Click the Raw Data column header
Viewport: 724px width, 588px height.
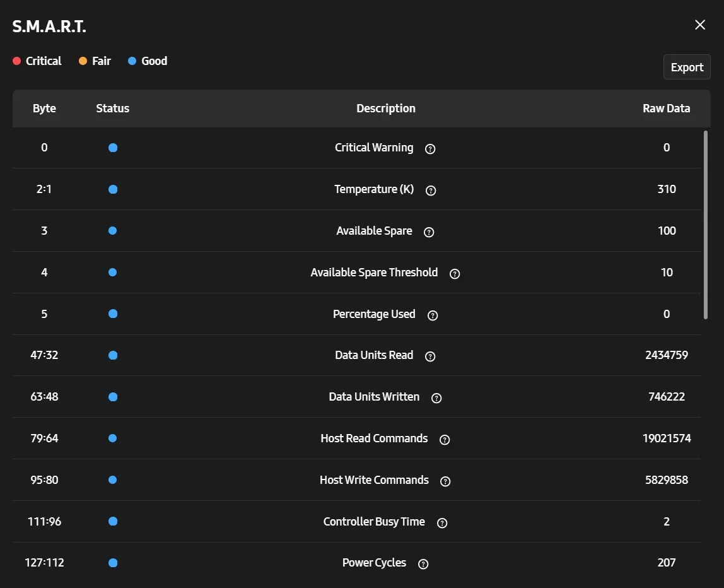tap(666, 108)
